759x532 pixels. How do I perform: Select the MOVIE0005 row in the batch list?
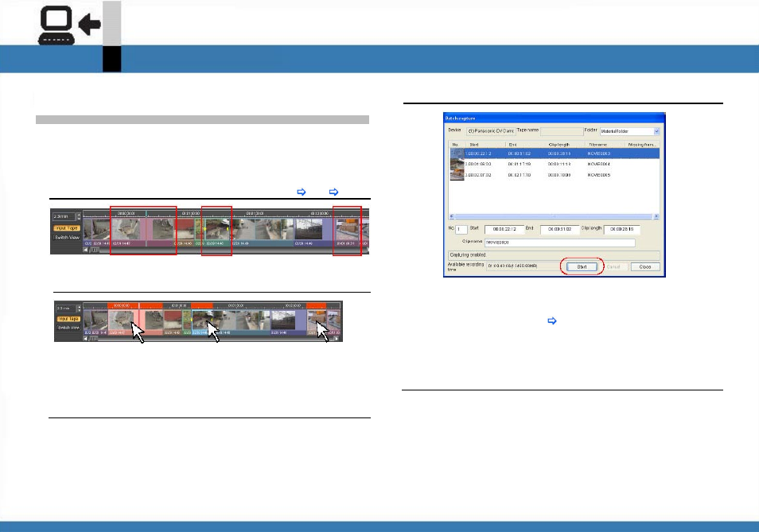pos(555,175)
